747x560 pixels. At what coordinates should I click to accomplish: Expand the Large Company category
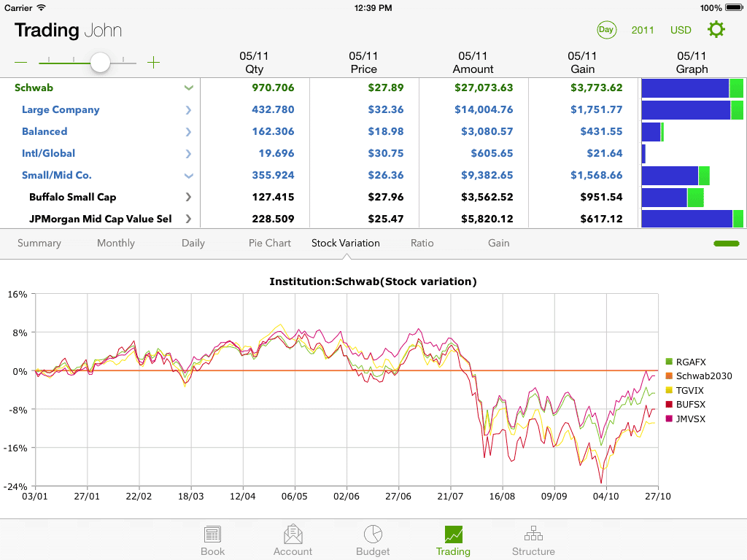pyautogui.click(x=188, y=110)
